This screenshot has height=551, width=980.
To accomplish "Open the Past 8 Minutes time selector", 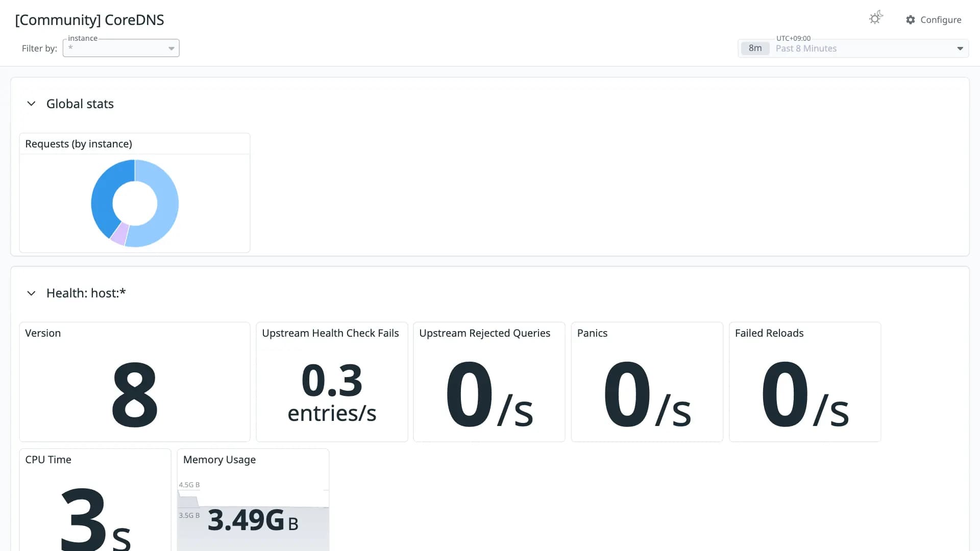I will coord(853,48).
